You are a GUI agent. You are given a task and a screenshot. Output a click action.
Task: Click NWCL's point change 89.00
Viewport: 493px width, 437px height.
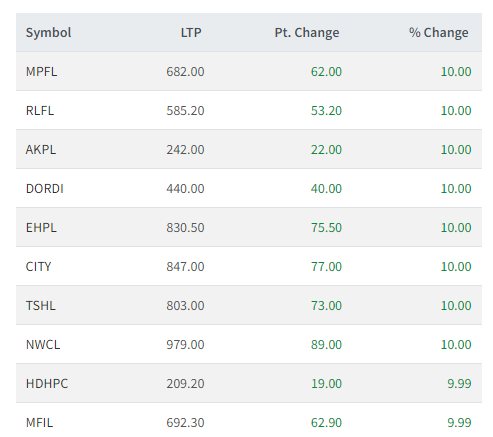(326, 344)
